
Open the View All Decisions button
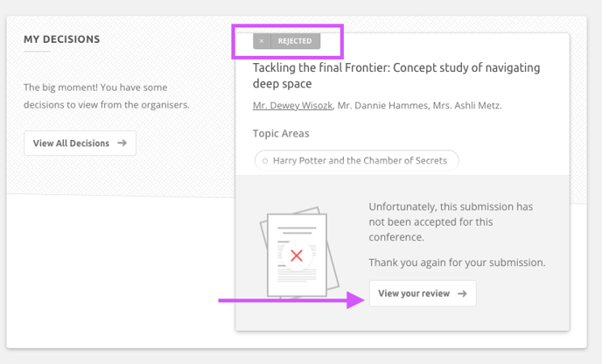coord(80,143)
